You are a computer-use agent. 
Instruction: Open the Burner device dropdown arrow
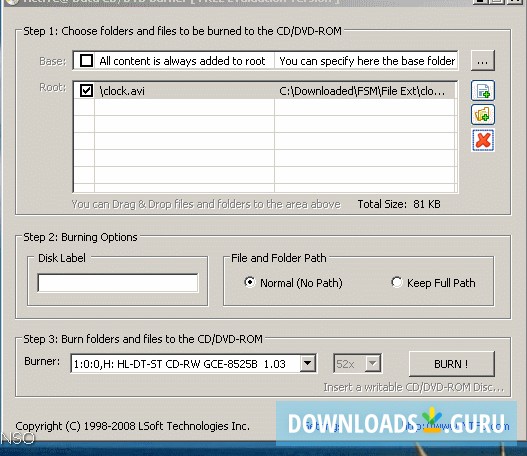point(308,363)
